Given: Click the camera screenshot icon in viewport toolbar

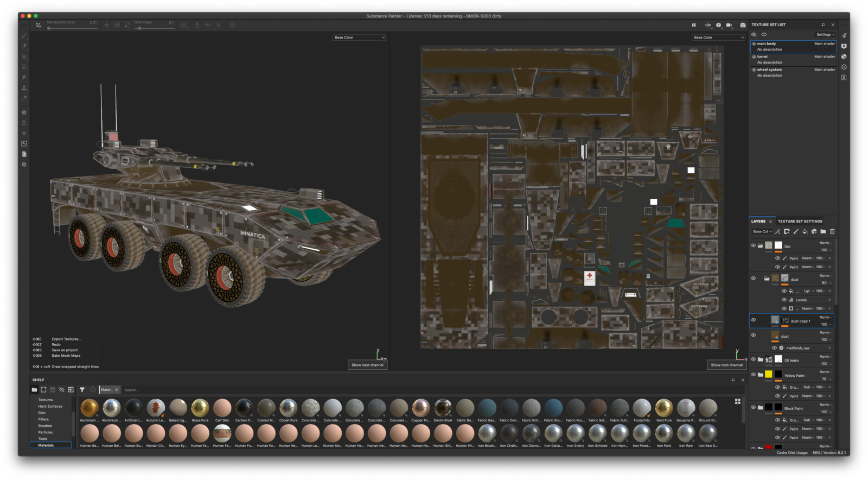Looking at the screenshot, I should click(x=743, y=25).
